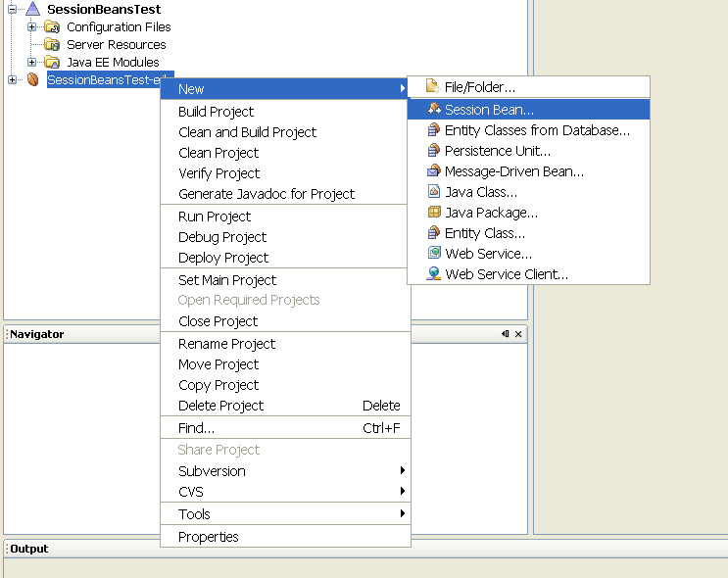Expand the SessionBeansTest-ejb project node
This screenshot has width=728, height=578.
click(12, 79)
